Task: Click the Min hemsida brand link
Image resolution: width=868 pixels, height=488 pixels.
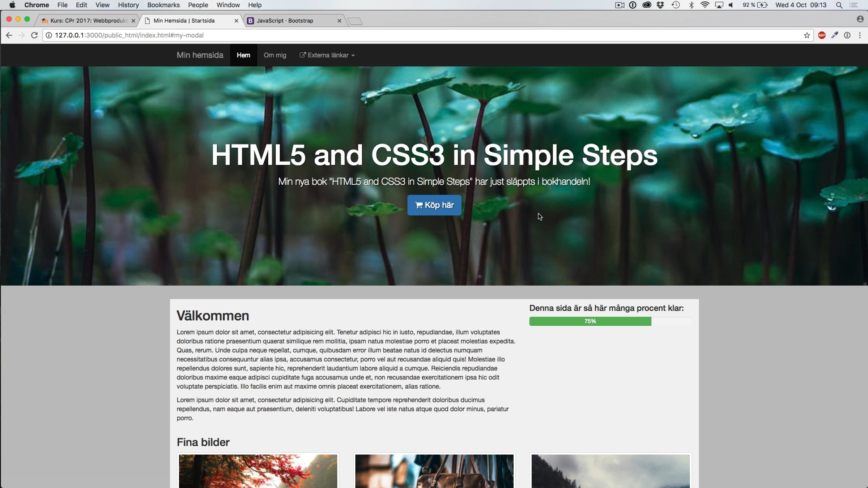Action: click(200, 55)
